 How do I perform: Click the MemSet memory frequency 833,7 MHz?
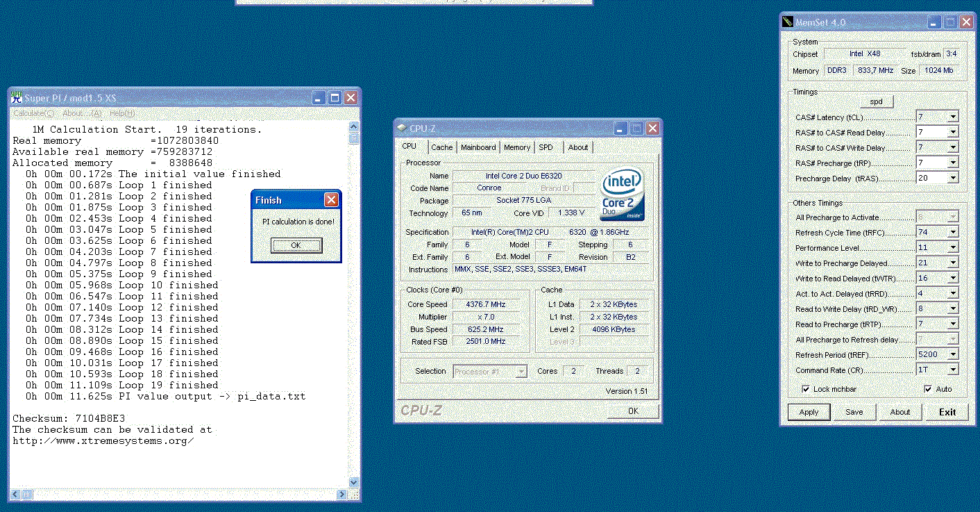point(876,70)
